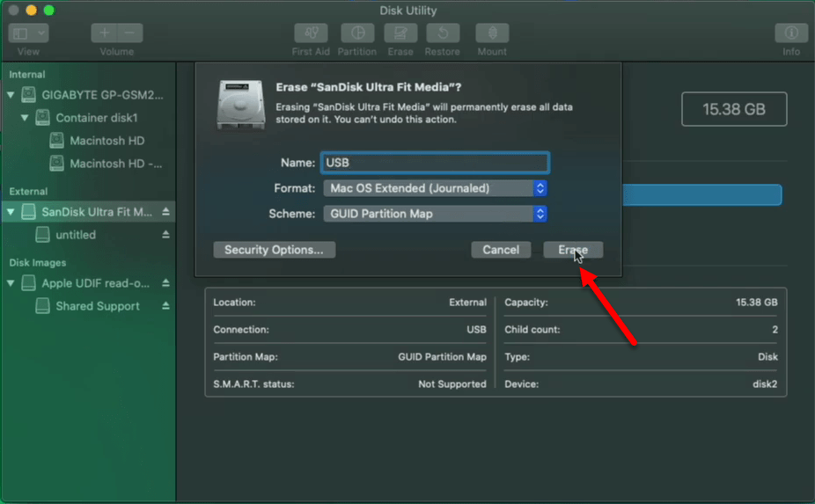This screenshot has height=504, width=815.
Task: Click the Name field containing USB
Action: pyautogui.click(x=435, y=163)
